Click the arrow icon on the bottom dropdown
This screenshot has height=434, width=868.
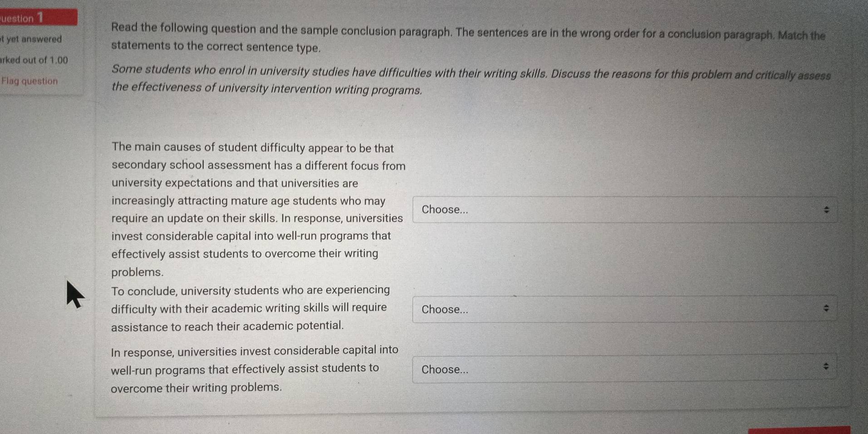pos(827,365)
